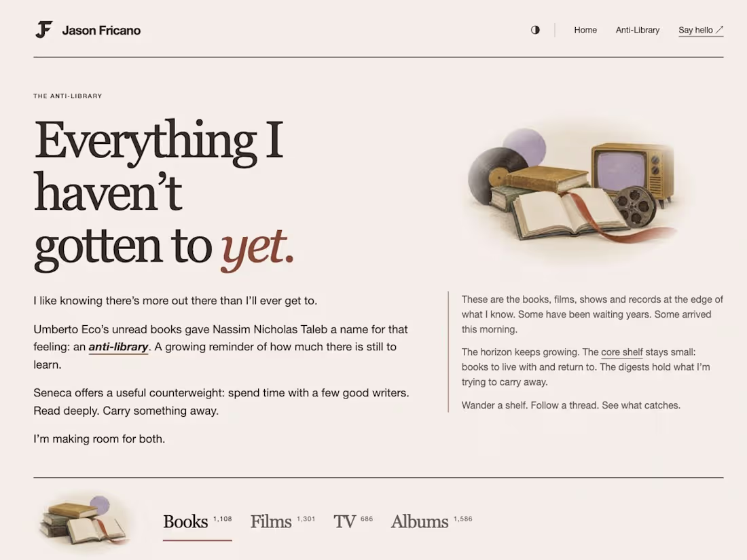The width and height of the screenshot is (747, 560).
Task: Toggle the dark/light theme switch
Action: coord(536,30)
